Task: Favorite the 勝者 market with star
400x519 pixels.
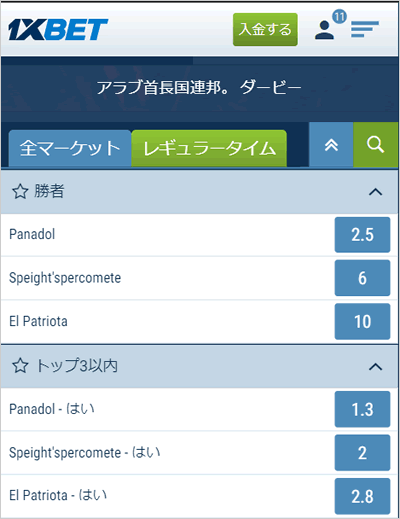Action: click(20, 192)
